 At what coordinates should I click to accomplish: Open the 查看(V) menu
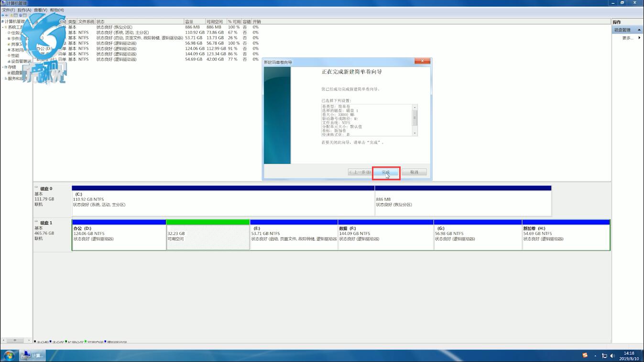pos(40,10)
